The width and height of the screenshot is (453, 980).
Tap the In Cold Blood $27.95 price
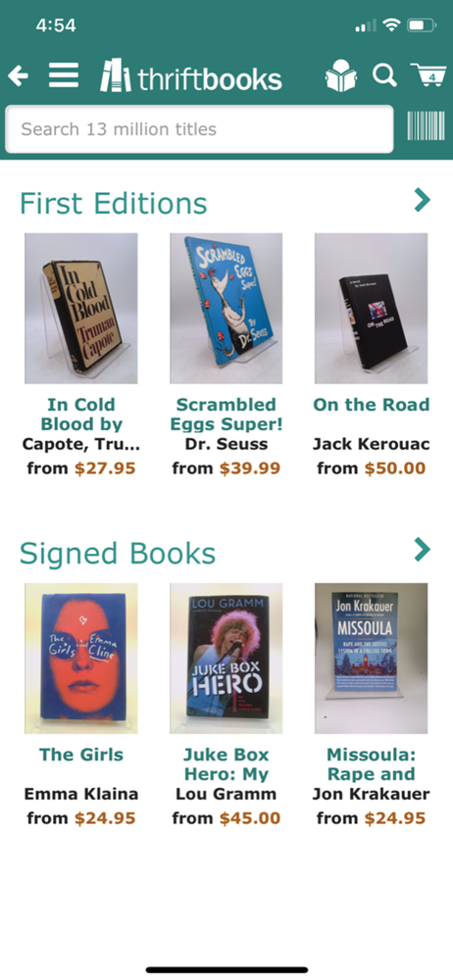tap(105, 468)
